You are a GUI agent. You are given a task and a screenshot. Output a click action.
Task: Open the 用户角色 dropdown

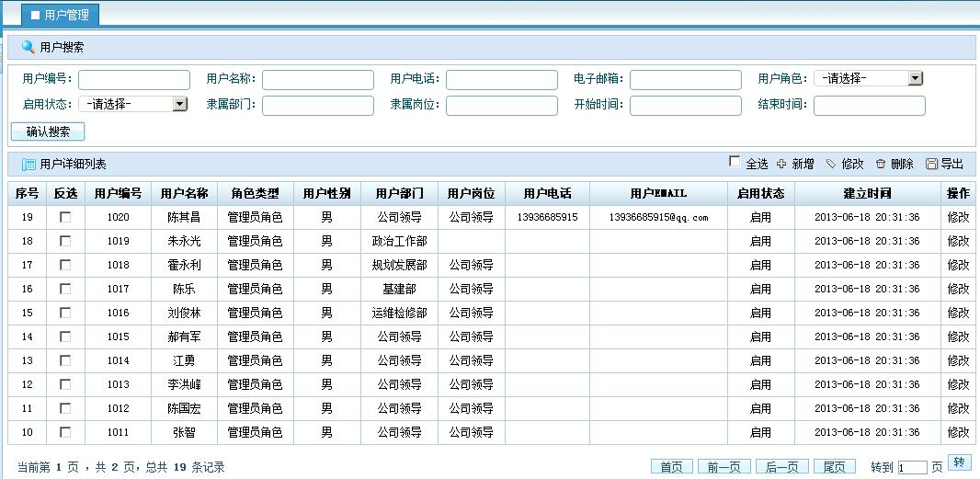click(x=868, y=78)
